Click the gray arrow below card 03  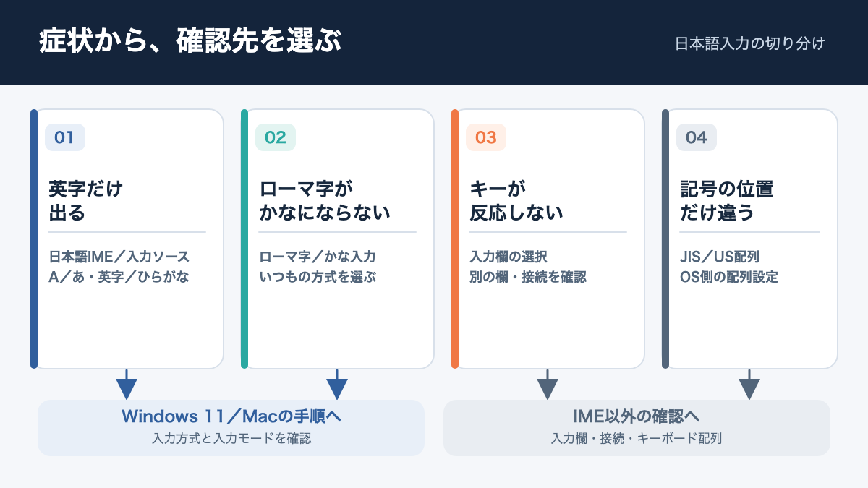(x=548, y=385)
